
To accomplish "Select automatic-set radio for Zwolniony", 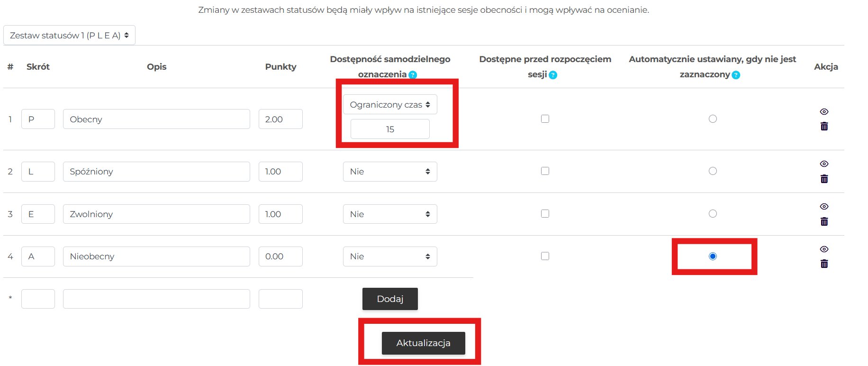I will pyautogui.click(x=713, y=214).
